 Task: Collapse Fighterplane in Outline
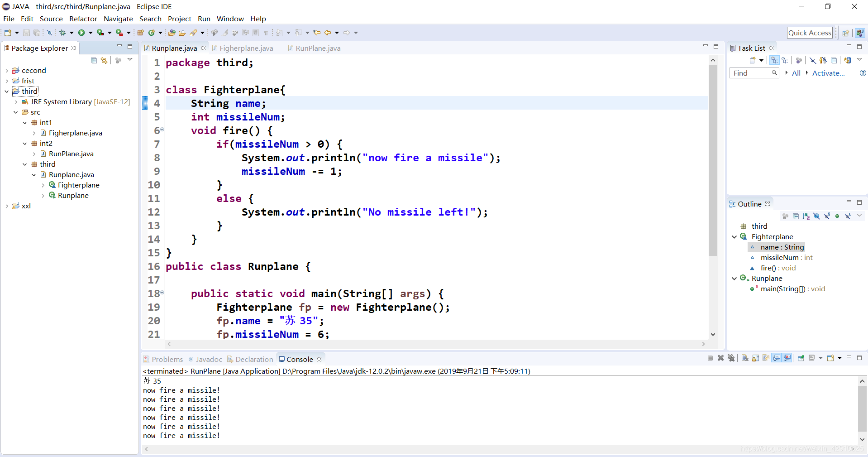point(734,237)
